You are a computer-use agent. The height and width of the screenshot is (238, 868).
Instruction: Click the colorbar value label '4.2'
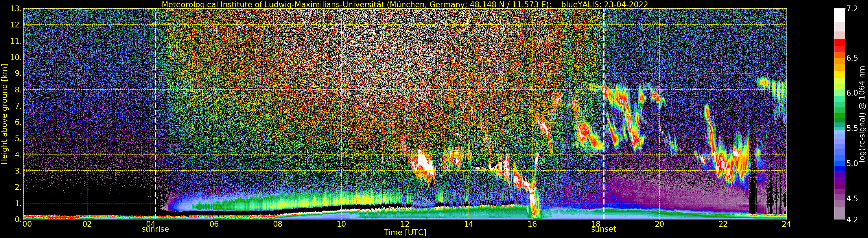pos(852,220)
